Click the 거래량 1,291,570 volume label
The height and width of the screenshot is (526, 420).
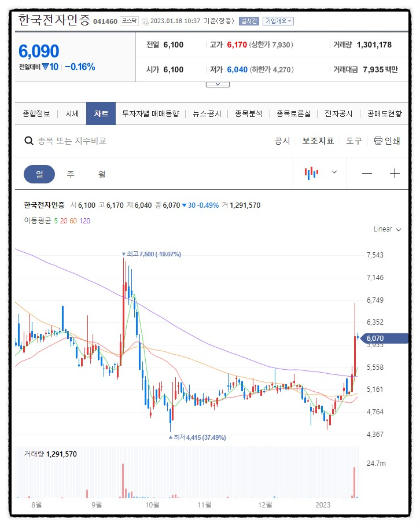click(50, 454)
